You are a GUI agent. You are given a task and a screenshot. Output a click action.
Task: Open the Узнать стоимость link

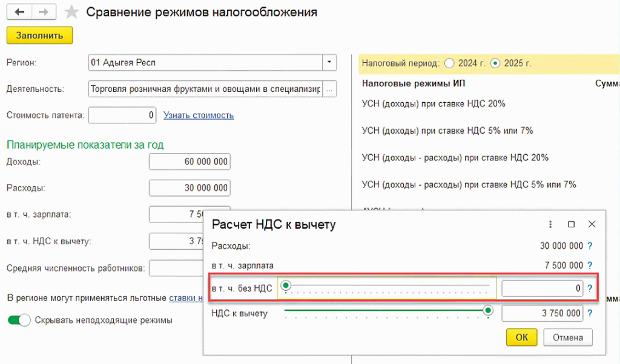click(199, 115)
